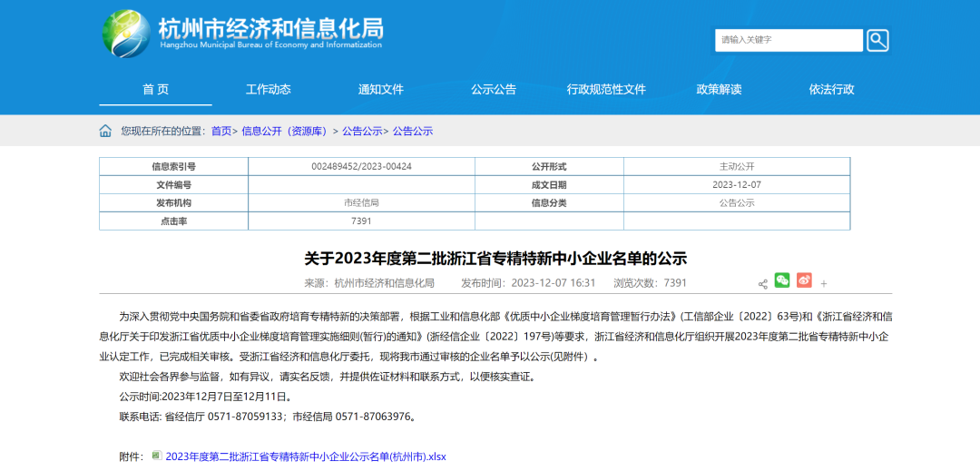Open the 通知文件 menu
Screen dimensions: 980x471
coord(381,89)
